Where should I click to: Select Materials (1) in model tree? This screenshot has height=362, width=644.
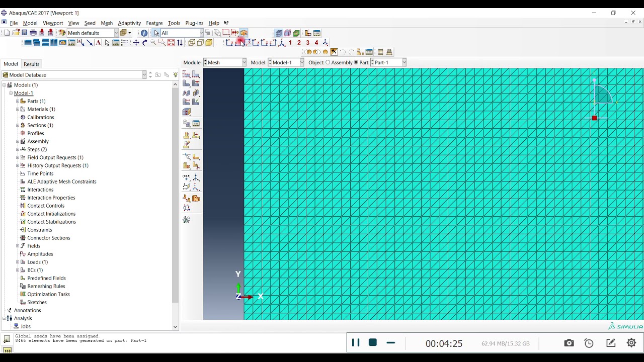41,109
